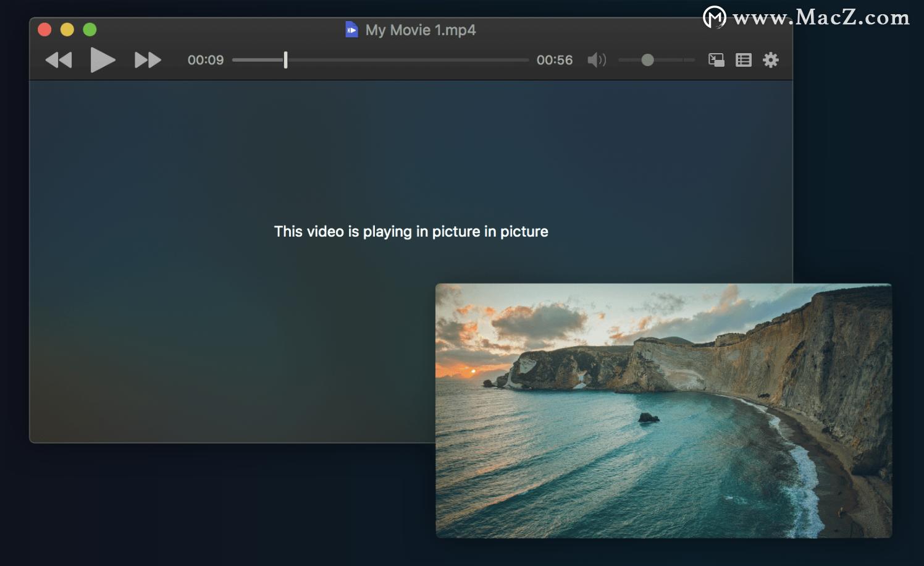Enter full screen with the green button
The image size is (924, 566).
click(x=90, y=30)
